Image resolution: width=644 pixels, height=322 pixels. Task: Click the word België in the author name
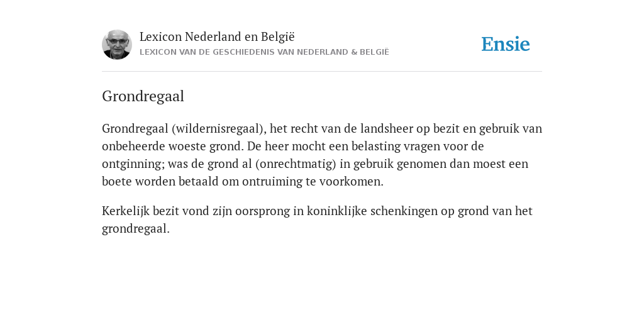coord(277,36)
